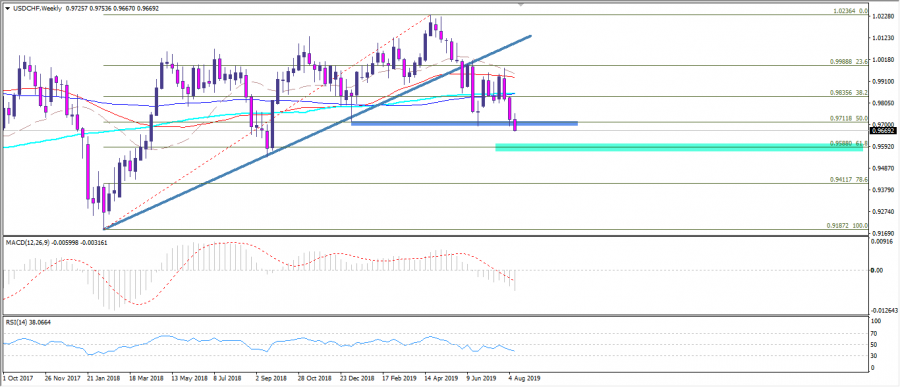The width and height of the screenshot is (900, 387).
Task: Click the RSI scale value 30
Action: click(875, 357)
